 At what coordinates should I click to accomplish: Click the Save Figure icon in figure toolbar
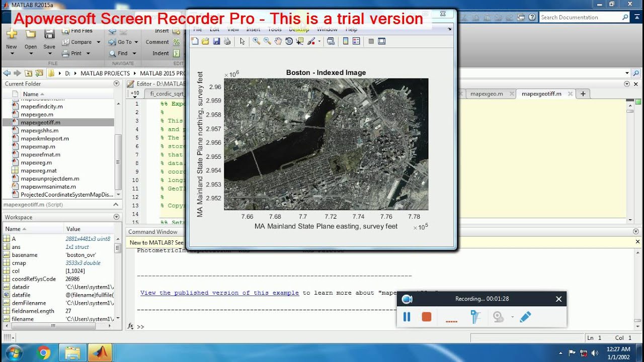coord(216,41)
